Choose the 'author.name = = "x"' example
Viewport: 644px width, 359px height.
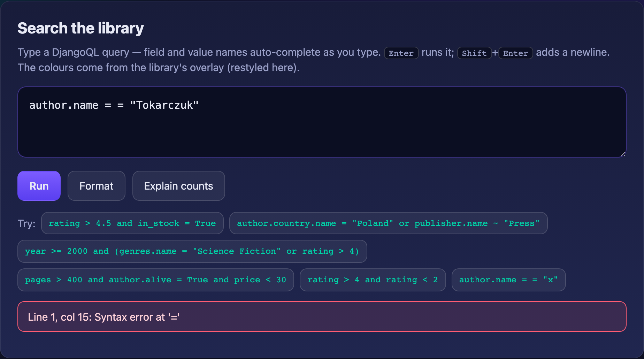click(509, 280)
